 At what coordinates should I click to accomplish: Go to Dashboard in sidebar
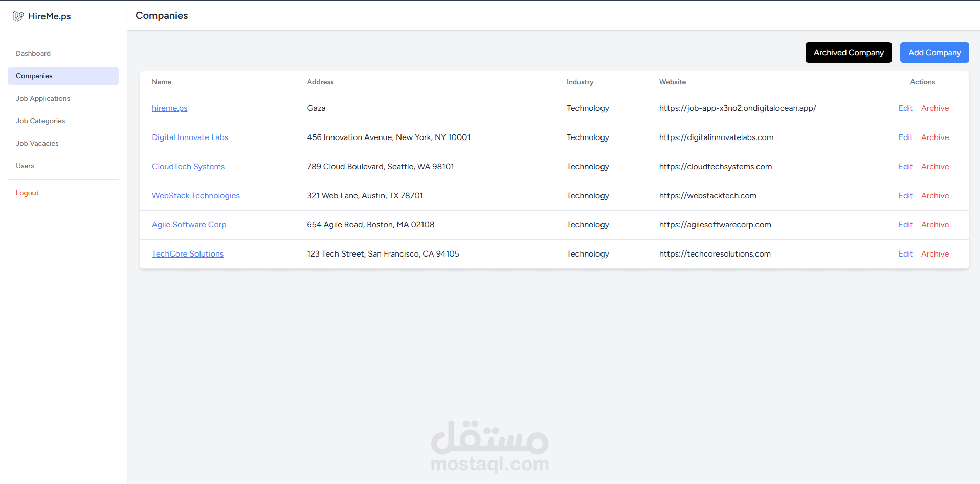[33, 53]
